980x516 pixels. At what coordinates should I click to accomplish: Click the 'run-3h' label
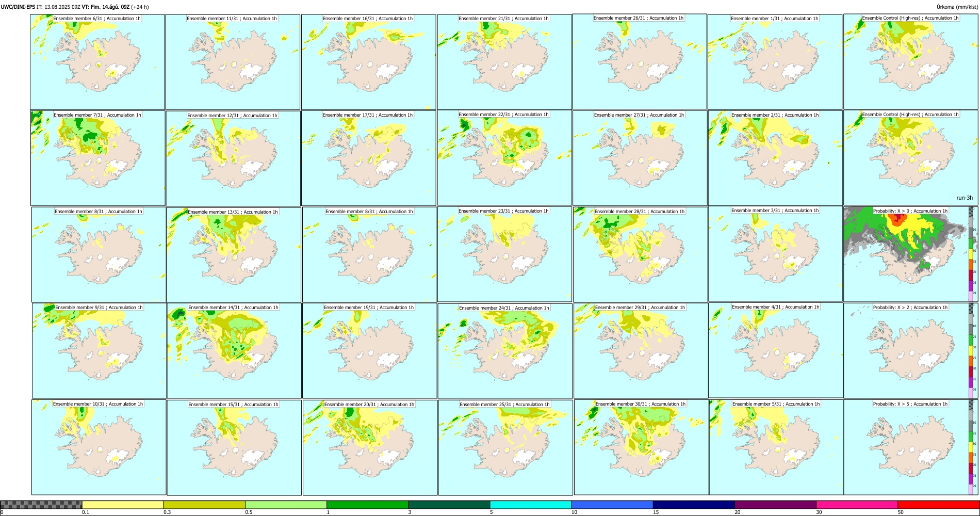coord(965,198)
